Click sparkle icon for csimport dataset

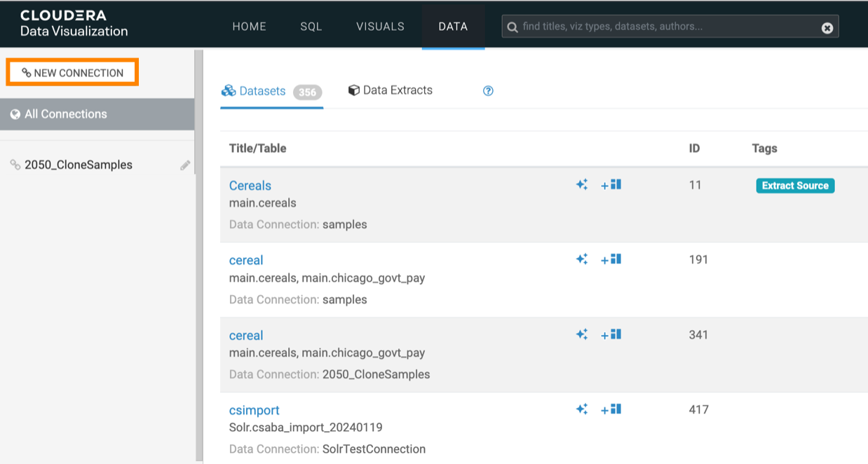coord(581,409)
